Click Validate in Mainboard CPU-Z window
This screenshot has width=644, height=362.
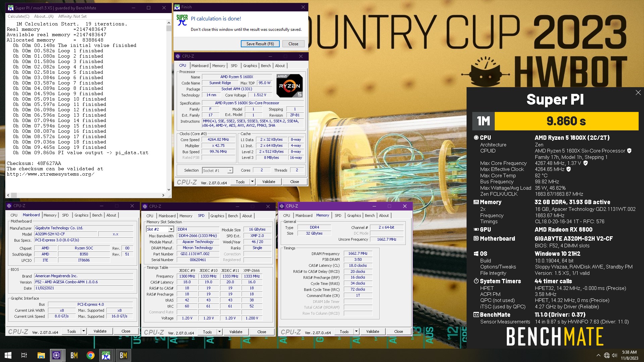click(100, 331)
